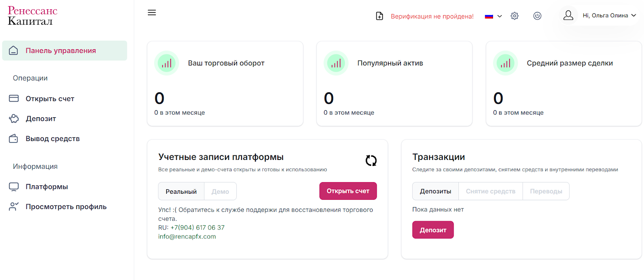
Task: Select the Реальный account toggle
Action: click(181, 191)
